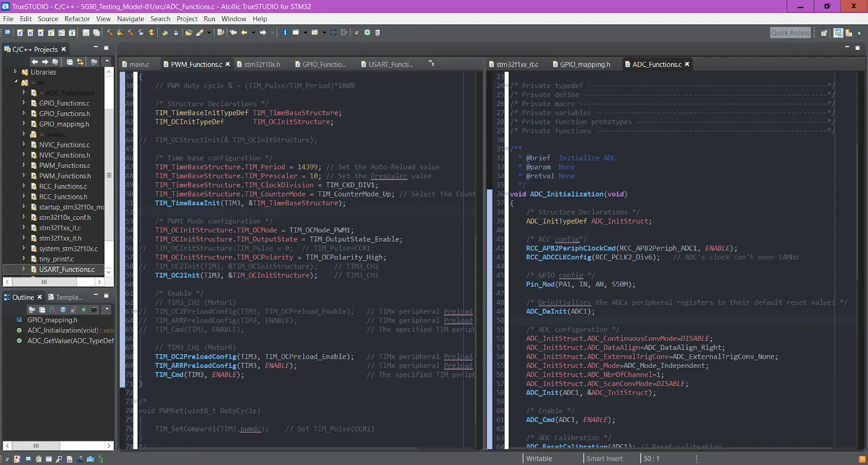Click the orange feed icon at bottom right

coord(862,459)
